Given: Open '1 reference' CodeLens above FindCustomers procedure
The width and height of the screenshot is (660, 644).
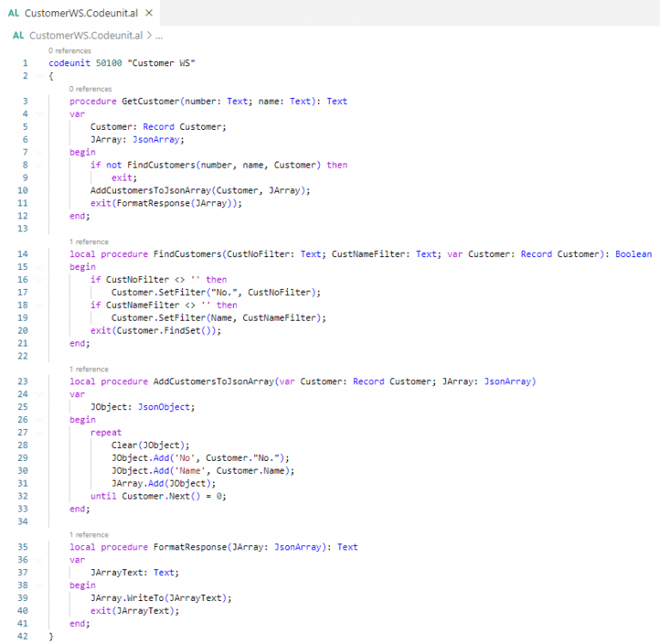Looking at the screenshot, I should click(x=89, y=242).
